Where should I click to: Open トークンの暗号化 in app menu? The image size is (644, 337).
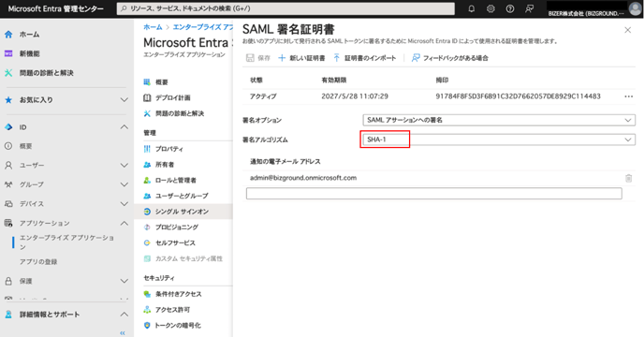(178, 325)
